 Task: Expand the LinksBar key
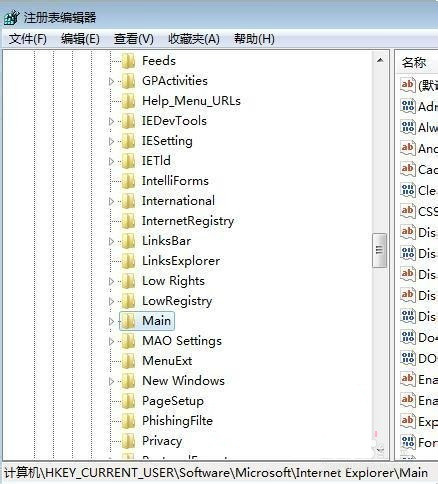111,241
